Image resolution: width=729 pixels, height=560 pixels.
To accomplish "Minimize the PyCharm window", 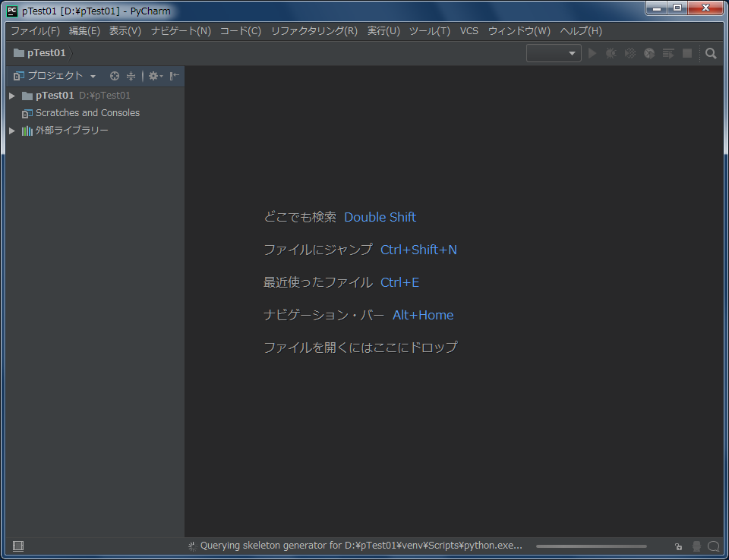I will coord(656,8).
